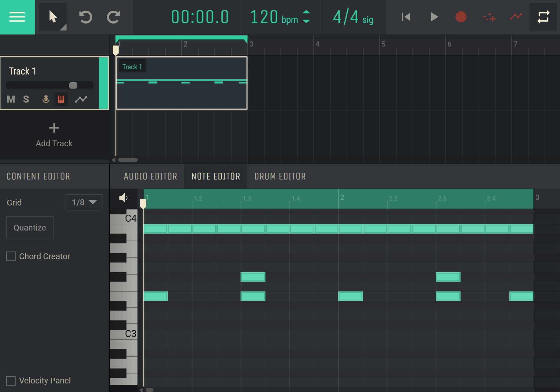Arm Track 1 microphone recording icon
This screenshot has height=392, width=560.
[46, 99]
